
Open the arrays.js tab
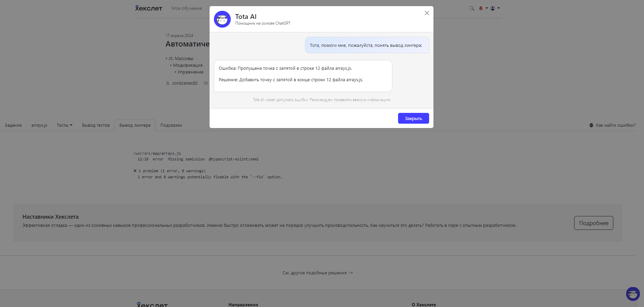tap(39, 125)
